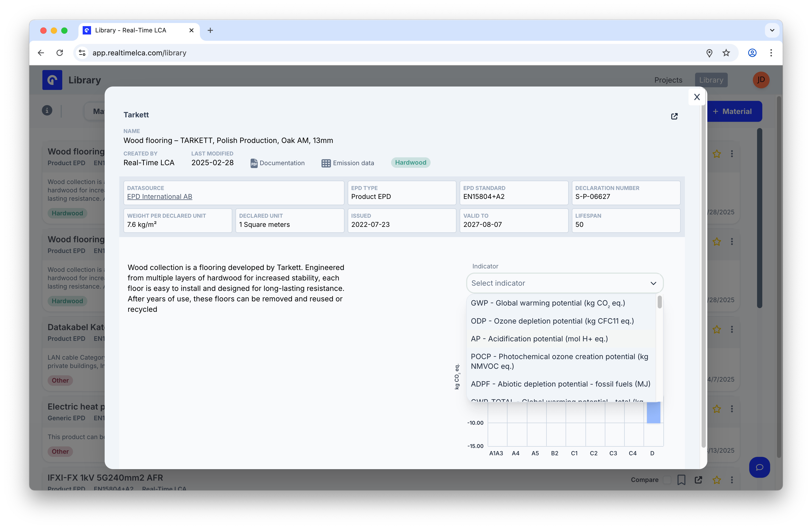Bookmark the IFXI-FX 1kV card
This screenshot has width=812, height=529.
click(x=681, y=480)
